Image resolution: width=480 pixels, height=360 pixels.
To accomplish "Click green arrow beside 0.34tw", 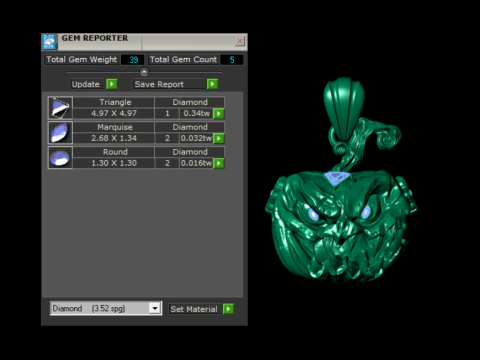I will pyautogui.click(x=219, y=113).
